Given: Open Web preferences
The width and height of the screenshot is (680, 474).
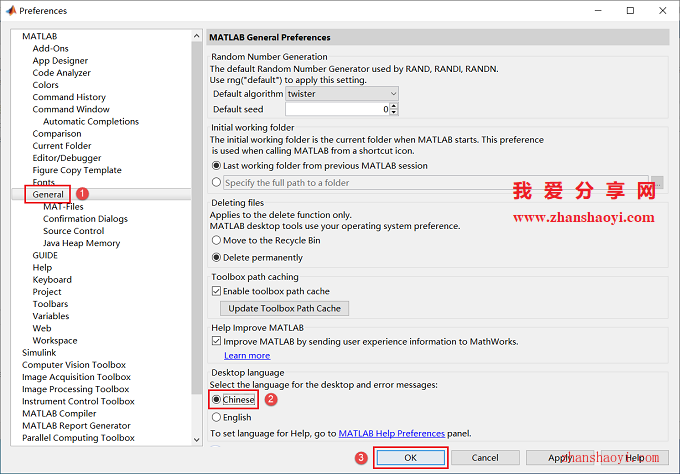Looking at the screenshot, I should click(x=42, y=328).
